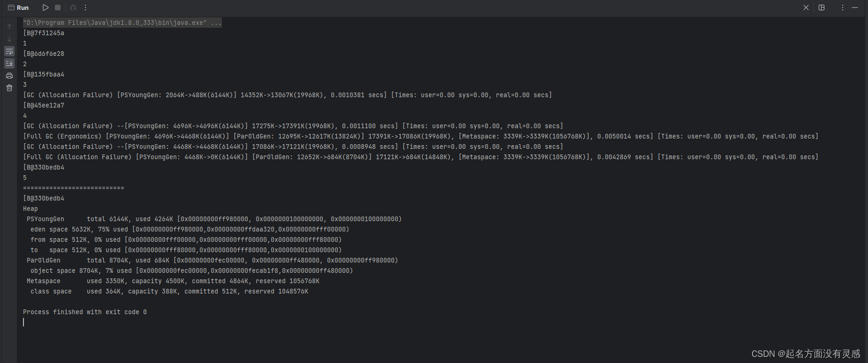This screenshot has height=363, width=868.
Task: Toggle the Soft-Wrap button
Action: pos(9,51)
